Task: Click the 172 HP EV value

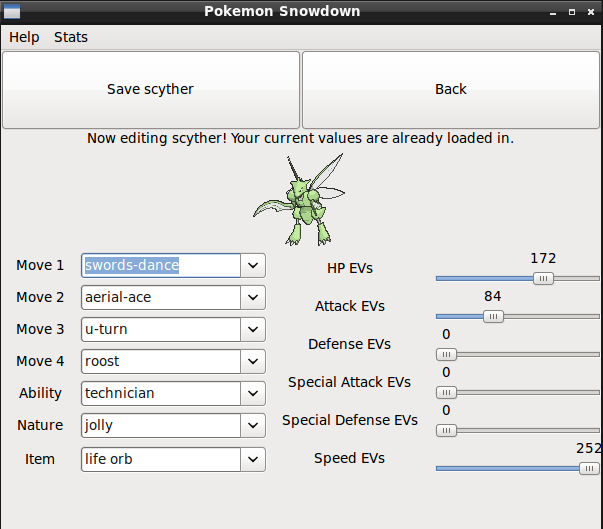Action: [543, 258]
